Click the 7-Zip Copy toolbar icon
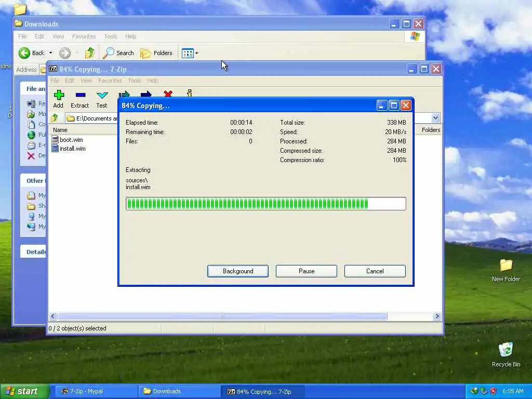This screenshot has height=399, width=532. pyautogui.click(x=124, y=94)
